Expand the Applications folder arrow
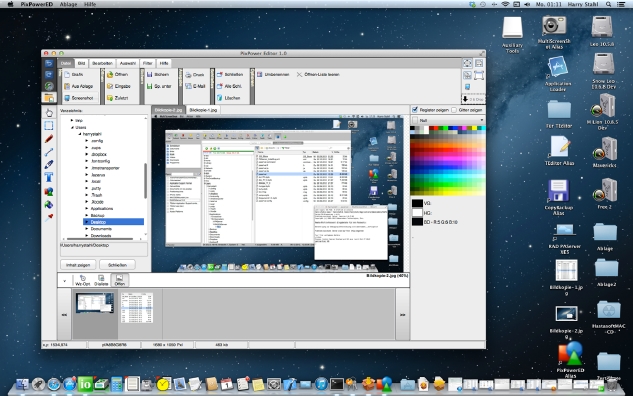The image size is (633, 396). [x=87, y=209]
